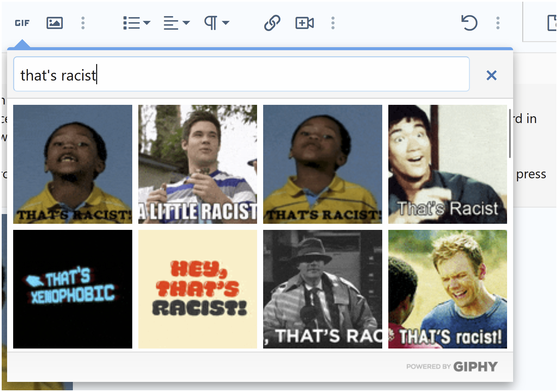Select the THAT'S XENOPHOBIC GIF
Viewport: 558px width, 392px height.
[x=73, y=289]
